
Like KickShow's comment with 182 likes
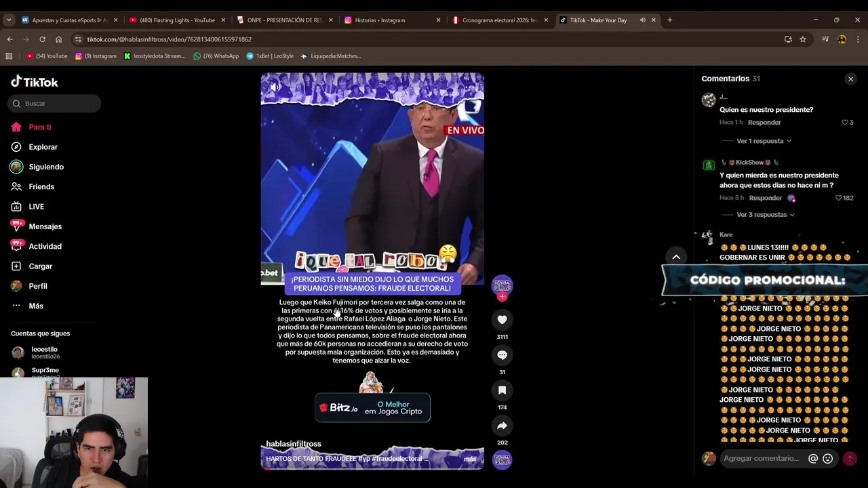(x=839, y=198)
